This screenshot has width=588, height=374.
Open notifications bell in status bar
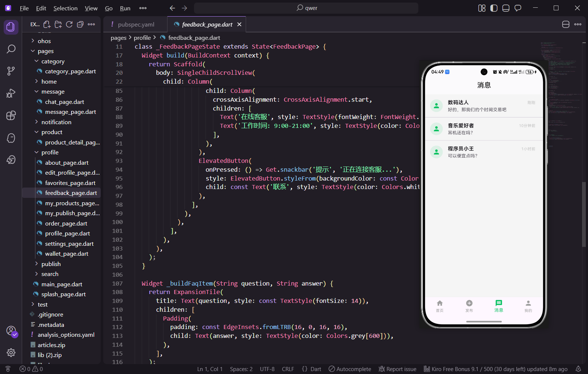pos(578,369)
